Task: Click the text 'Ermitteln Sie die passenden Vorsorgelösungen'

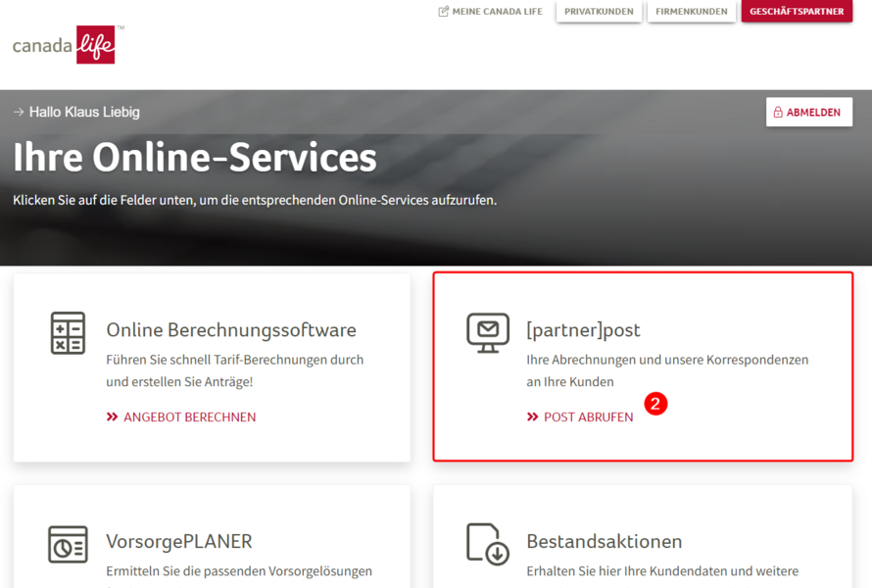Action: [239, 571]
